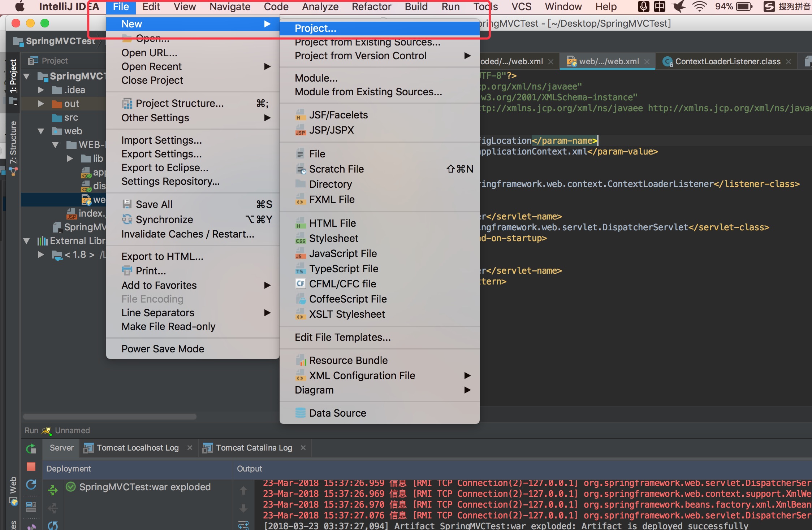Click the Tomcat icon beside Run Unnamed
The width and height of the screenshot is (812, 530).
46,430
